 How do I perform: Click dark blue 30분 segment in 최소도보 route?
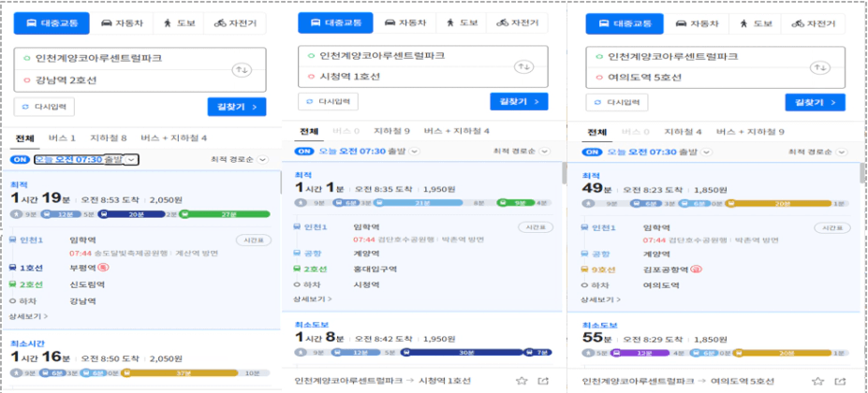point(463,352)
